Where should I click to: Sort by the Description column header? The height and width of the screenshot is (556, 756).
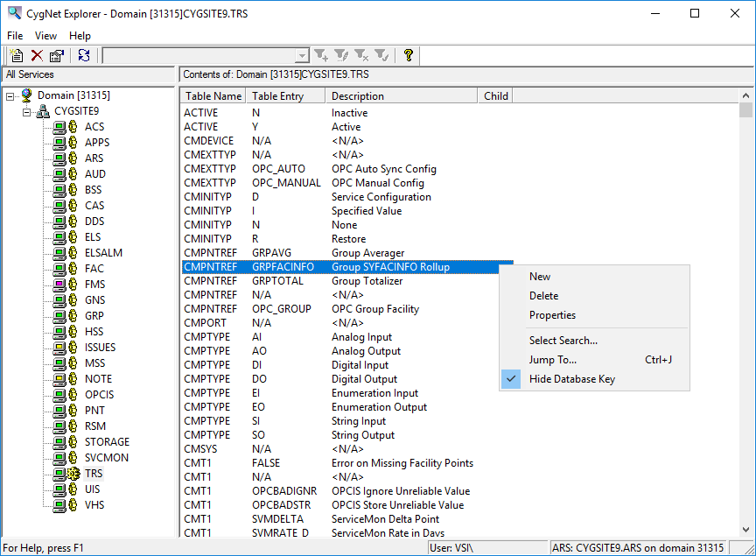click(402, 96)
